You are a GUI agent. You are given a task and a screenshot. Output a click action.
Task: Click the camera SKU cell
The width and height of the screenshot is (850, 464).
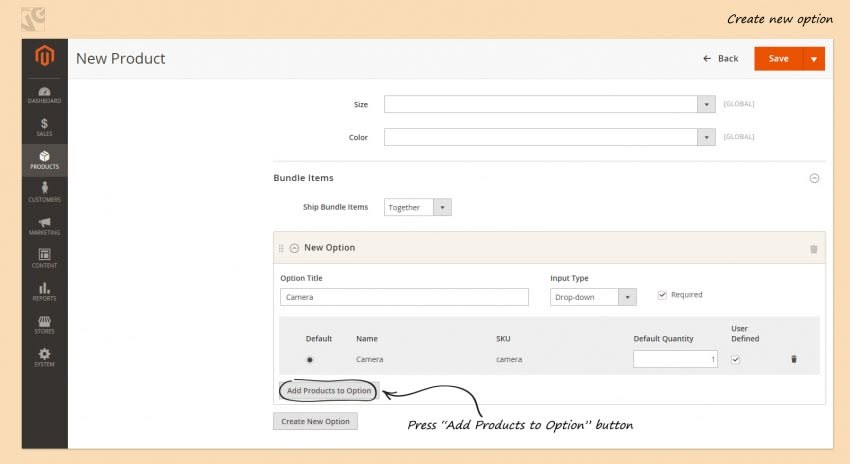[509, 359]
